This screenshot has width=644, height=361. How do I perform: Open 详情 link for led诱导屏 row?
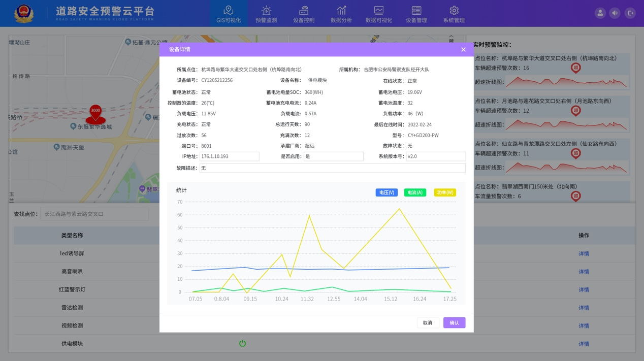584,254
